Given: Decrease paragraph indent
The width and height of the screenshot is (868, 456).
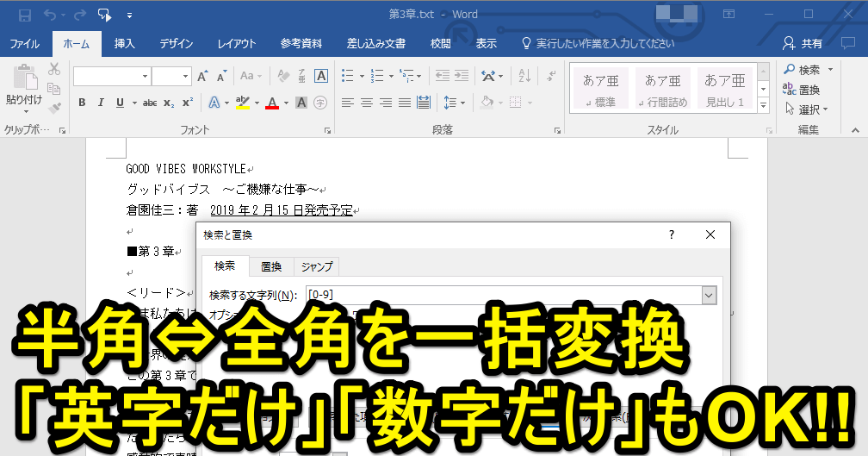Looking at the screenshot, I should pos(443,76).
